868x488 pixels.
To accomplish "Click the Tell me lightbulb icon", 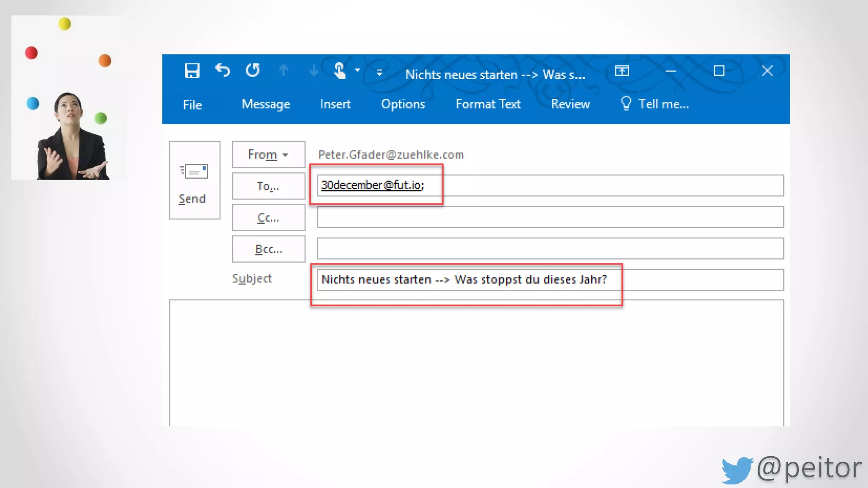I will [x=626, y=103].
